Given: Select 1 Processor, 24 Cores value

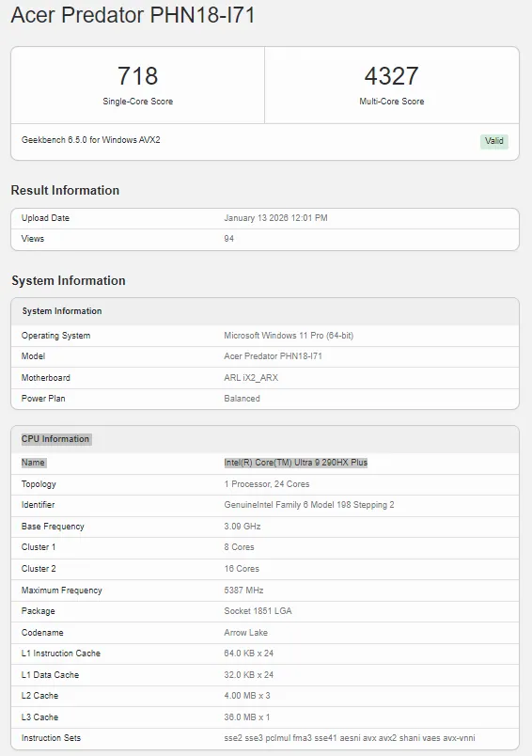Looking at the screenshot, I should (x=267, y=484).
